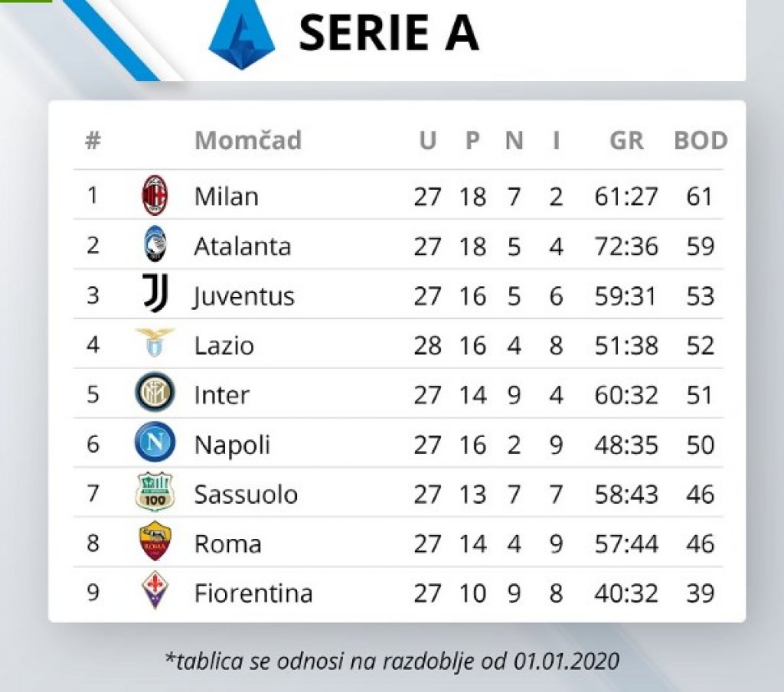Viewport: 784px width, 692px height.
Task: Click the Serie A league logo
Action: pyautogui.click(x=242, y=34)
